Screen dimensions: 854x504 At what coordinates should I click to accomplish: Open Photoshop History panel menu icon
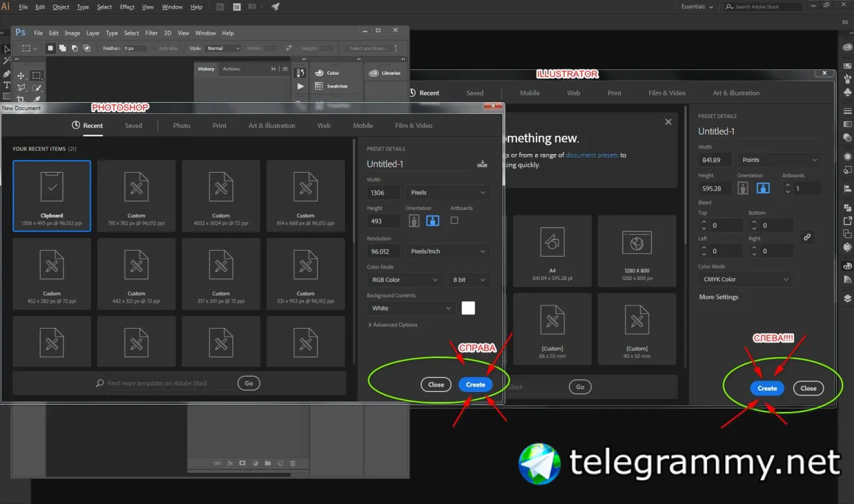pos(285,69)
